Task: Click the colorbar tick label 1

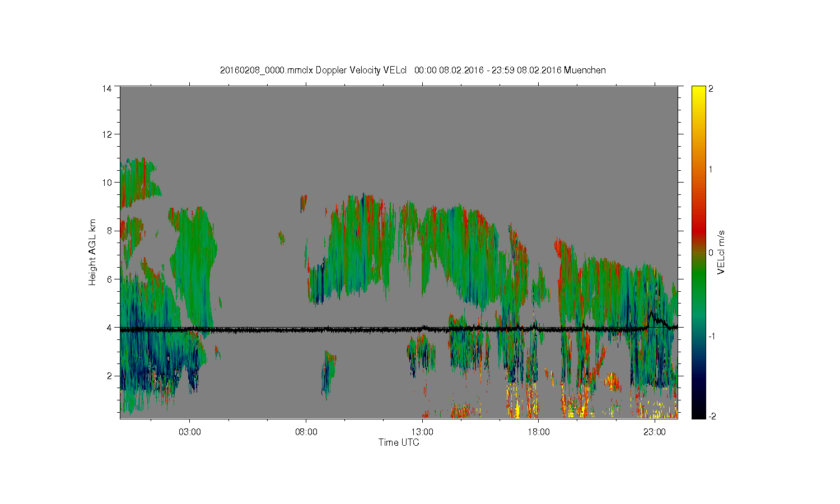Action: tap(711, 169)
